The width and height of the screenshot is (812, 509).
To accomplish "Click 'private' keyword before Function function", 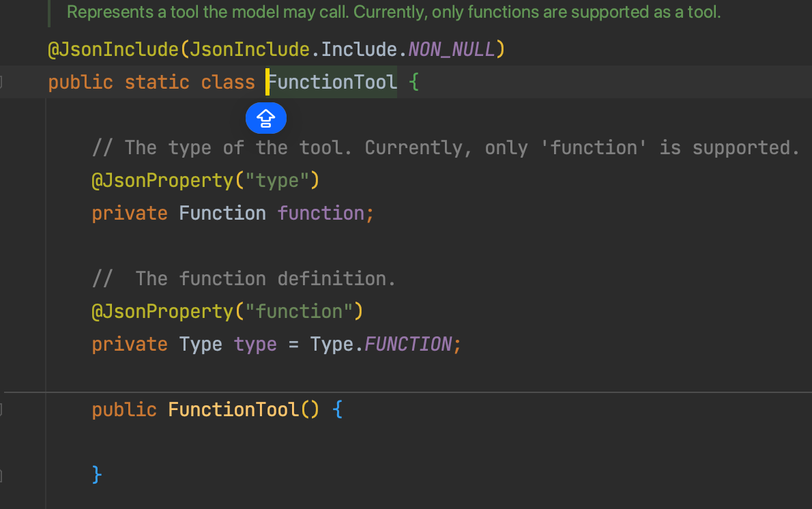I will 130,214.
